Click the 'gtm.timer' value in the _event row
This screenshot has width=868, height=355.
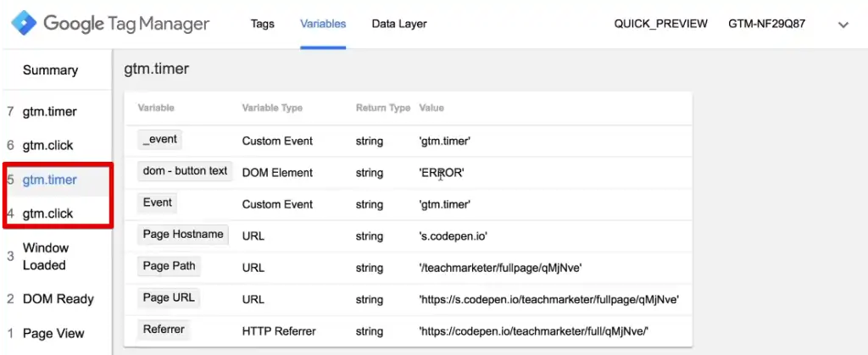[x=445, y=141]
